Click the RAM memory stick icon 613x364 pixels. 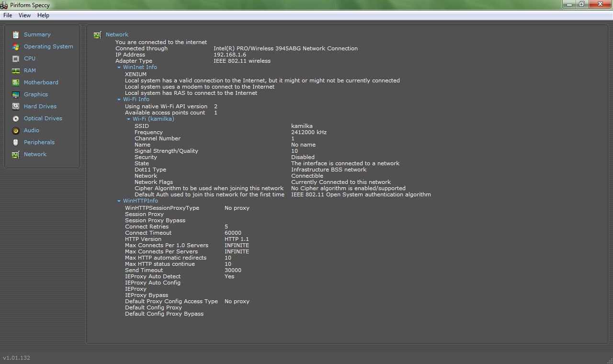[x=16, y=70]
